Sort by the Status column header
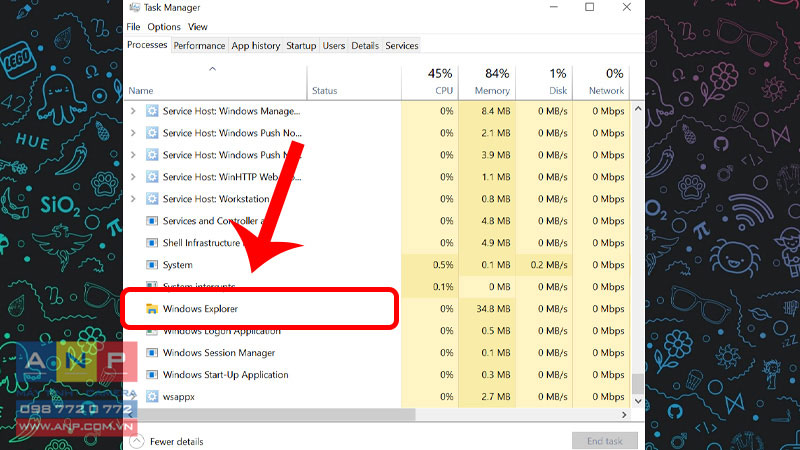The width and height of the screenshot is (800, 450). tap(324, 90)
